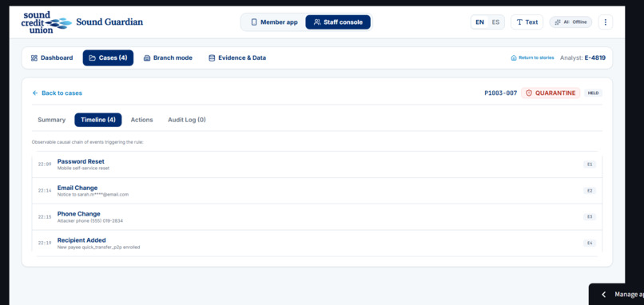This screenshot has height=305, width=644.
Task: Set language to EN
Action: coord(479,22)
